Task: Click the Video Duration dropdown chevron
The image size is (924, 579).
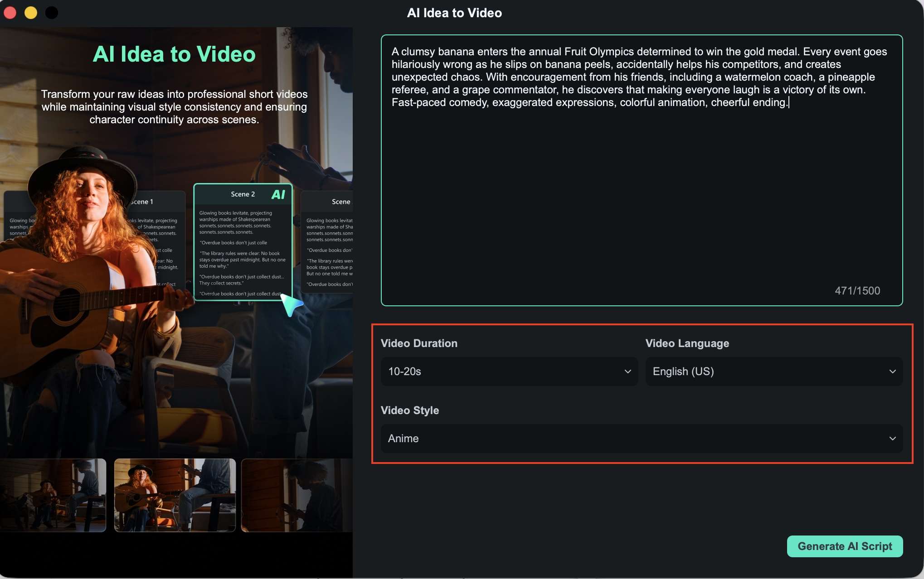Action: coord(627,372)
